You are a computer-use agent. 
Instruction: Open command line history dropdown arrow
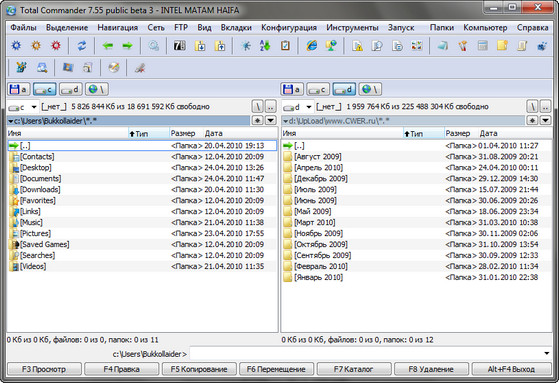[x=547, y=353]
